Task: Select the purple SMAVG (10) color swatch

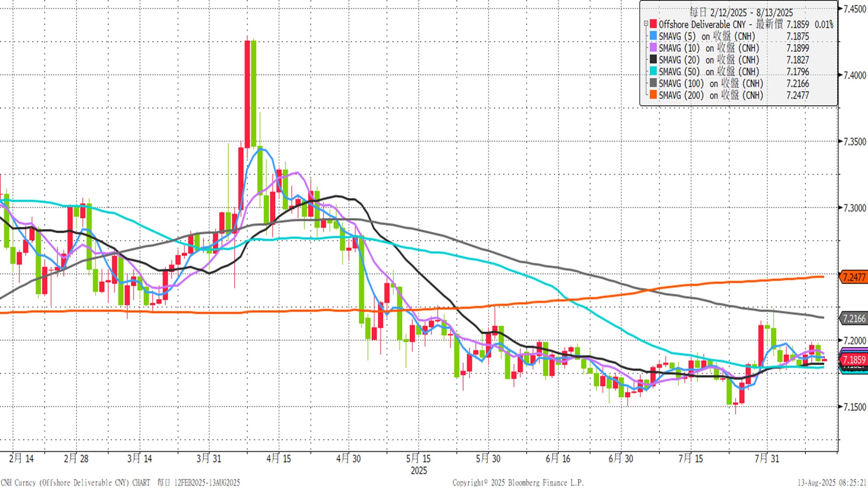Action: [653, 48]
